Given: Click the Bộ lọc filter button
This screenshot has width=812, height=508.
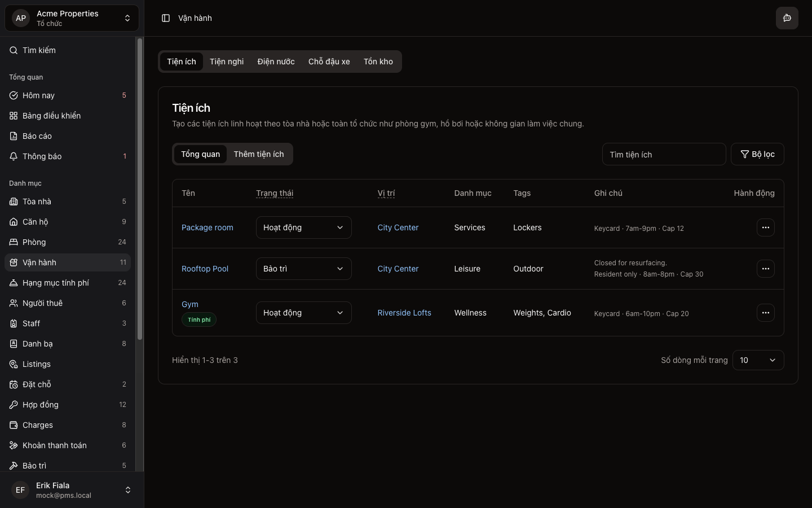Looking at the screenshot, I should click(757, 154).
